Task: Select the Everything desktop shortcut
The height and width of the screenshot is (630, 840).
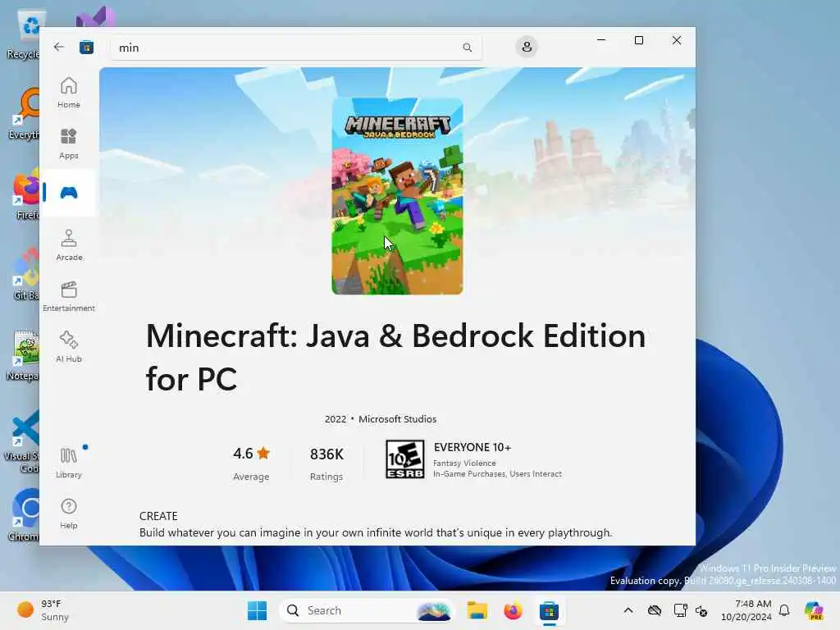Action: [24, 113]
